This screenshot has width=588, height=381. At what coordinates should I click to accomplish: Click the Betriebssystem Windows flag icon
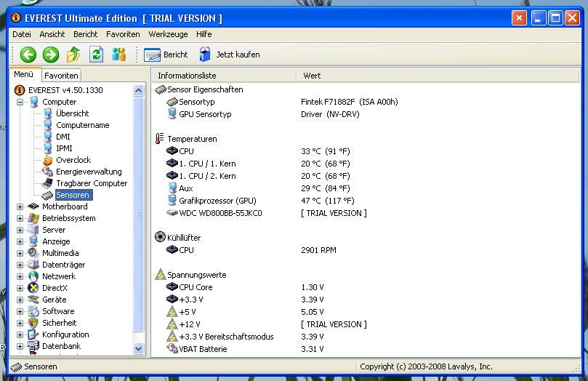pos(33,218)
